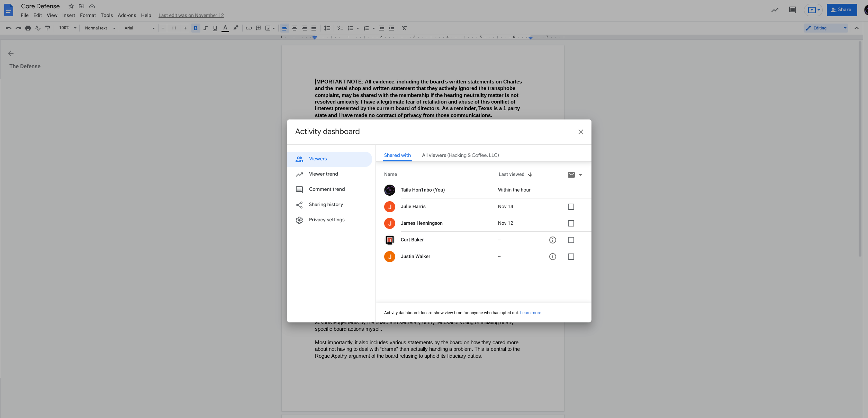
Task: Expand the email dropdown arrow
Action: pyautogui.click(x=580, y=175)
